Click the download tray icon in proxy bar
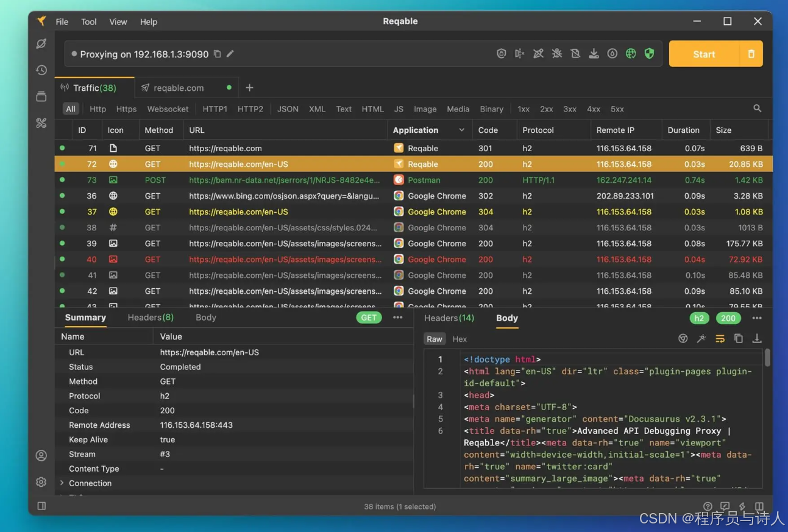This screenshot has height=532, width=788. pyautogui.click(x=594, y=54)
